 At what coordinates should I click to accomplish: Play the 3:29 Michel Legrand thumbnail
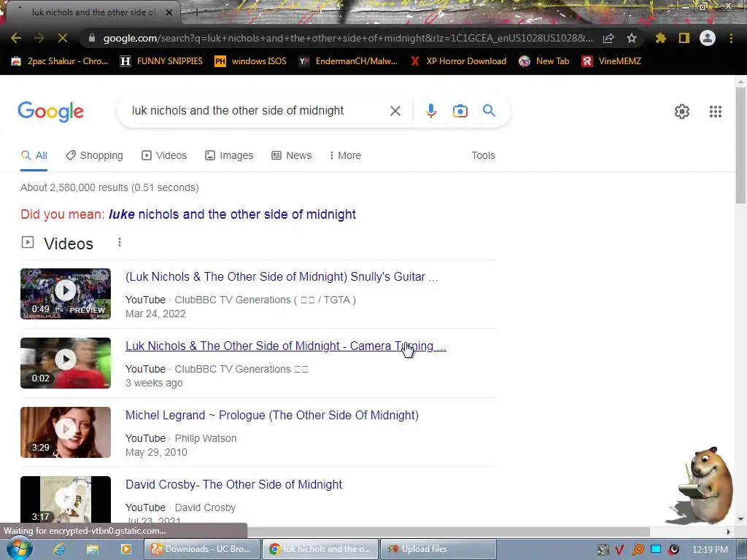click(x=66, y=432)
